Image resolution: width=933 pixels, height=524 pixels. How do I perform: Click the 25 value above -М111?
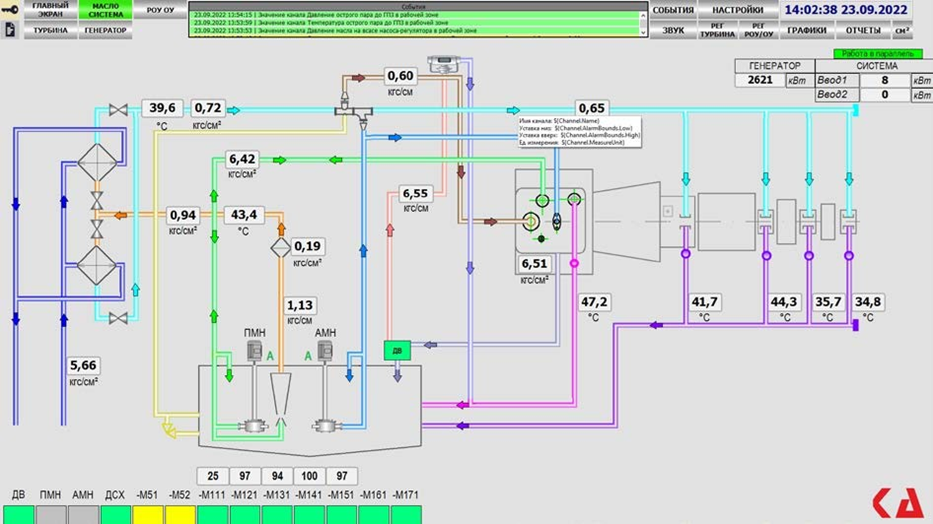(x=212, y=476)
